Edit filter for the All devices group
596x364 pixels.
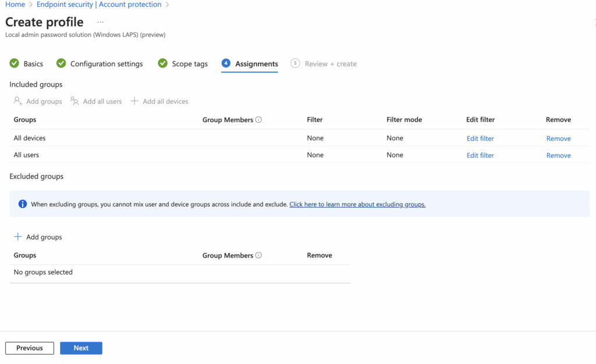click(480, 138)
